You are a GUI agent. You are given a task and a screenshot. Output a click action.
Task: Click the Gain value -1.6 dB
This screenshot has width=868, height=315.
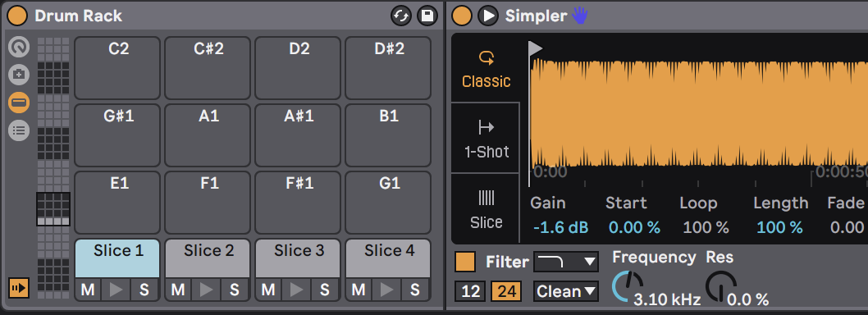[560, 227]
